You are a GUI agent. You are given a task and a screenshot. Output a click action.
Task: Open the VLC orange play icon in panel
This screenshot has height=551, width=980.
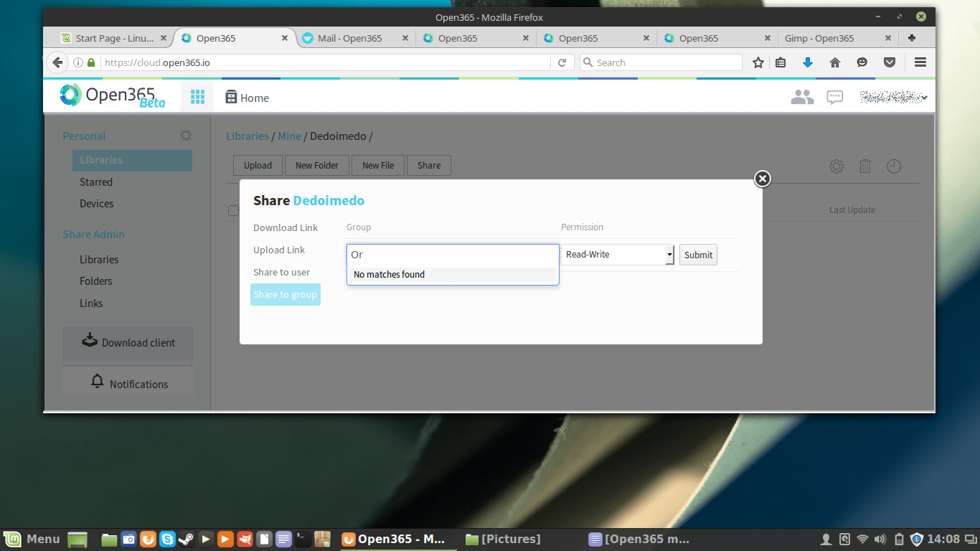point(225,539)
